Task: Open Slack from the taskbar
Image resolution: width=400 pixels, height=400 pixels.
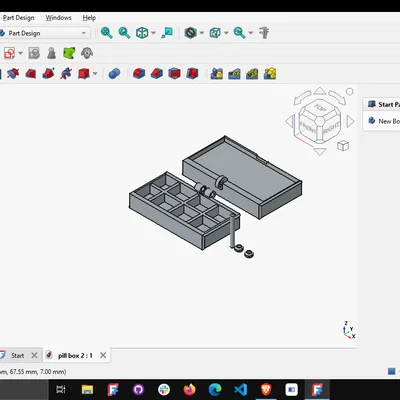Action: click(x=164, y=389)
